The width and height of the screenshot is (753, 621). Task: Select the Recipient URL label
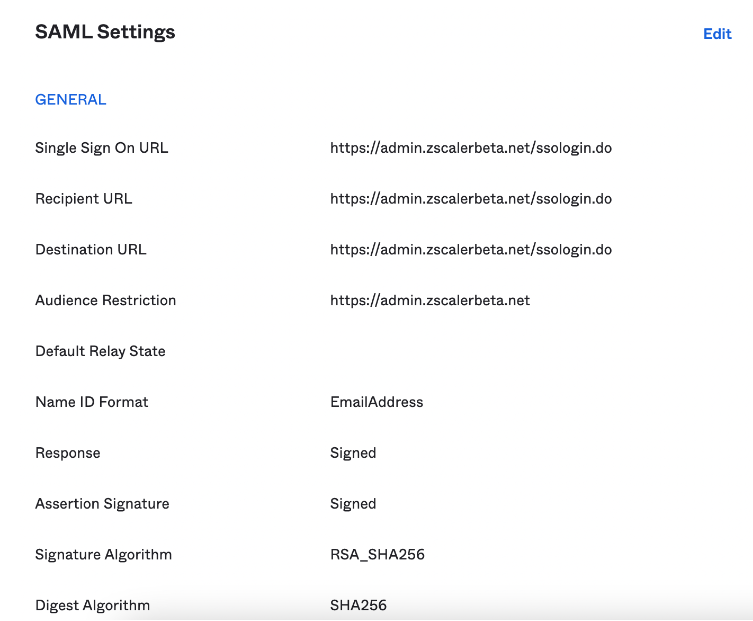(x=83, y=199)
